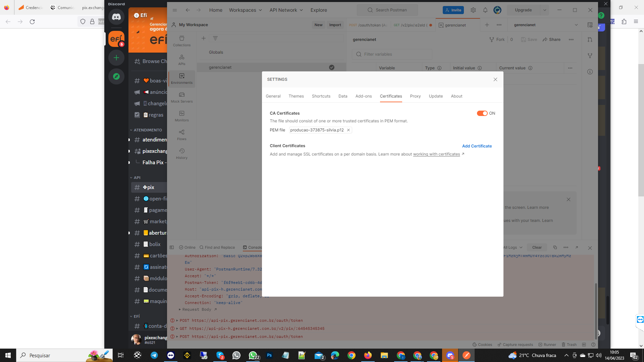644x362 pixels.
Task: Add a new request tab
Action: pos(487,25)
